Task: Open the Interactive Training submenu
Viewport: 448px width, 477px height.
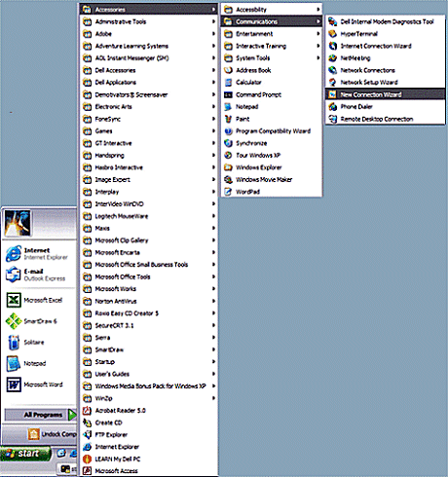Action: point(272,46)
